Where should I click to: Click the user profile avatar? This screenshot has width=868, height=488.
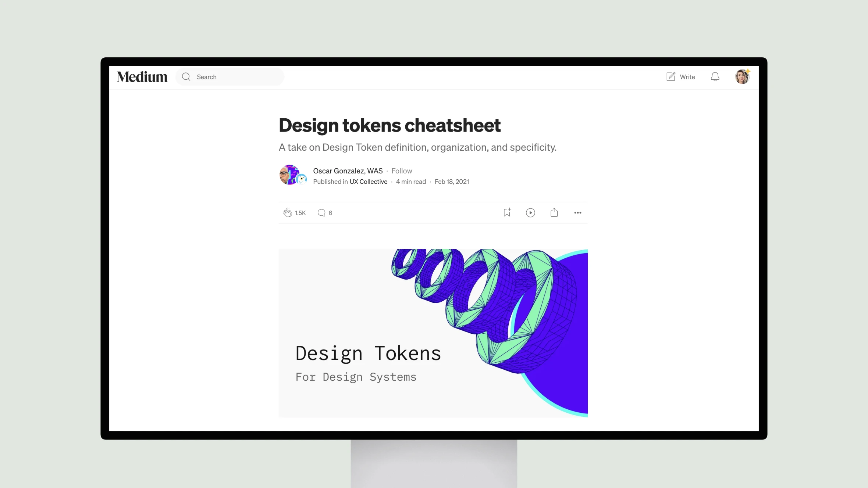point(743,76)
